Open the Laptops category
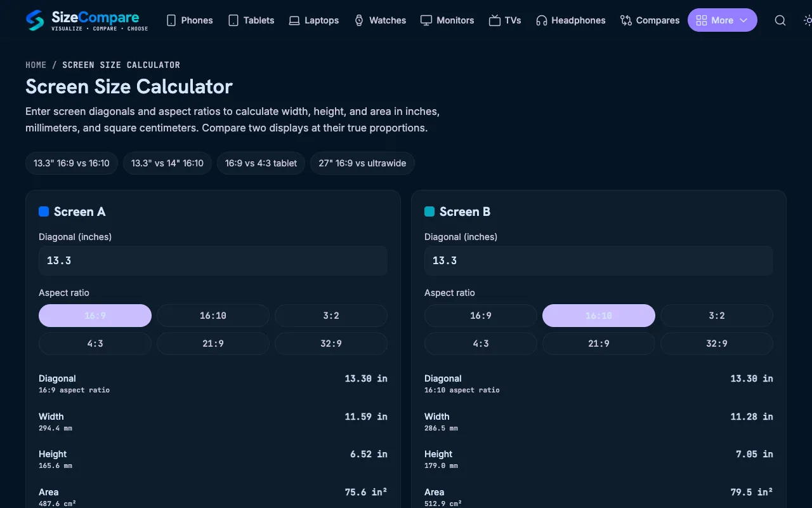The image size is (812, 508). pos(313,20)
